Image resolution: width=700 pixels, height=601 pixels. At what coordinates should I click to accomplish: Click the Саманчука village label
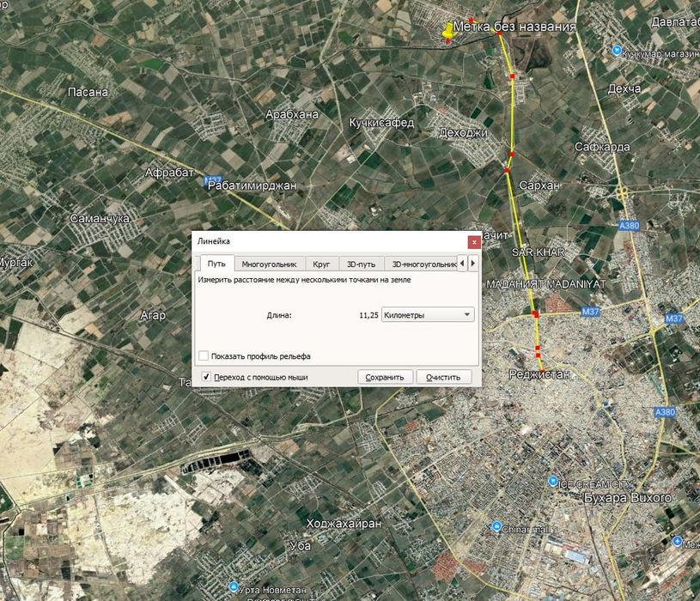pyautogui.click(x=100, y=219)
